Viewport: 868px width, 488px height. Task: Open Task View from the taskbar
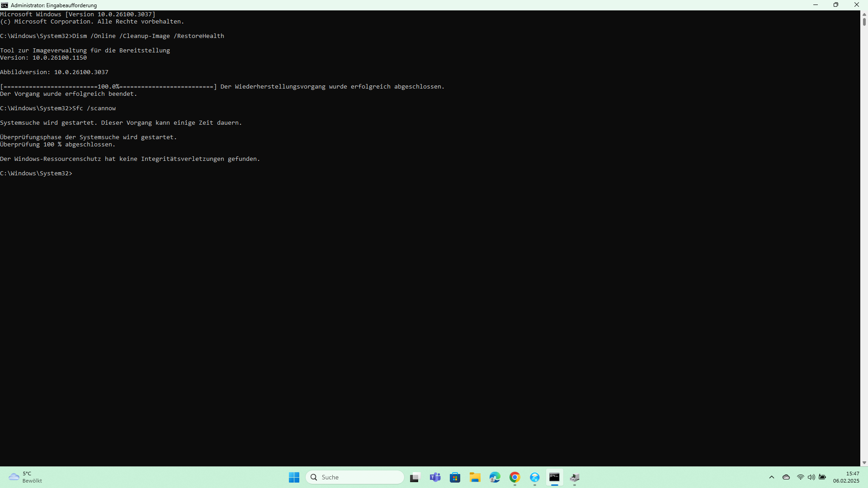click(415, 477)
